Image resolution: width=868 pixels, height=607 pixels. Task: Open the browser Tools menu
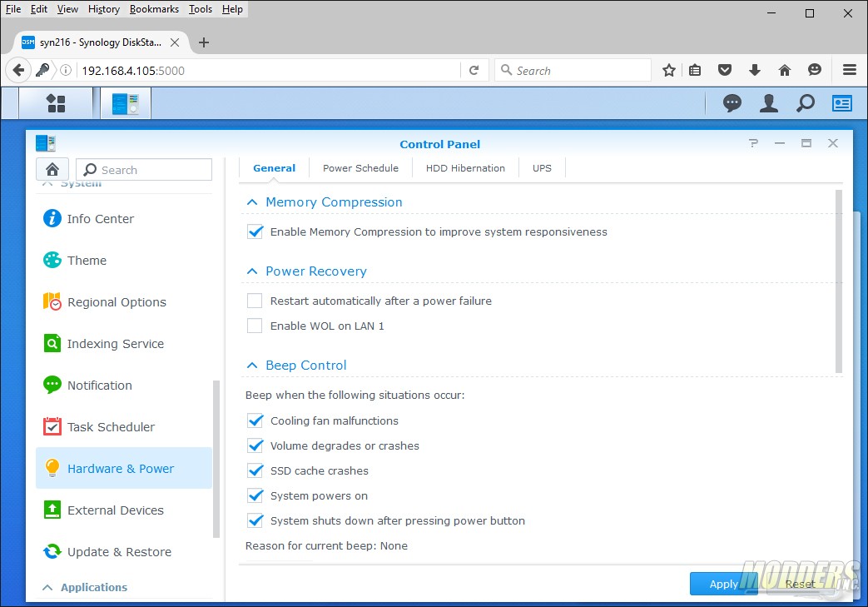tap(201, 9)
